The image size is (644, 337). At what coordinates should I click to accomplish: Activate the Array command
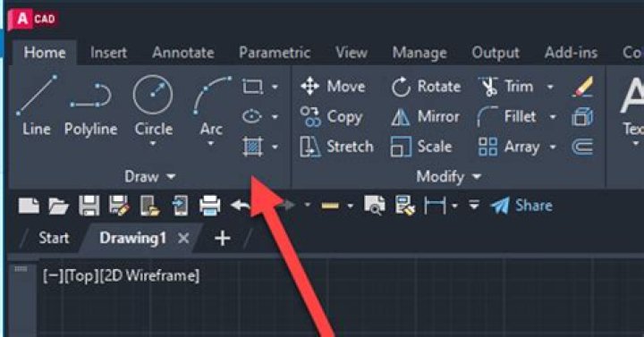pyautogui.click(x=508, y=147)
